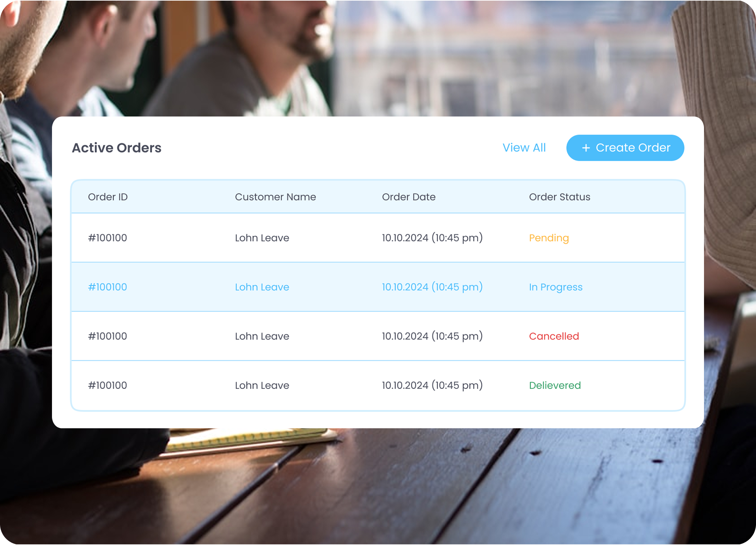Select the Cancelled status label
Screen dimensions: 756x545
[554, 336]
